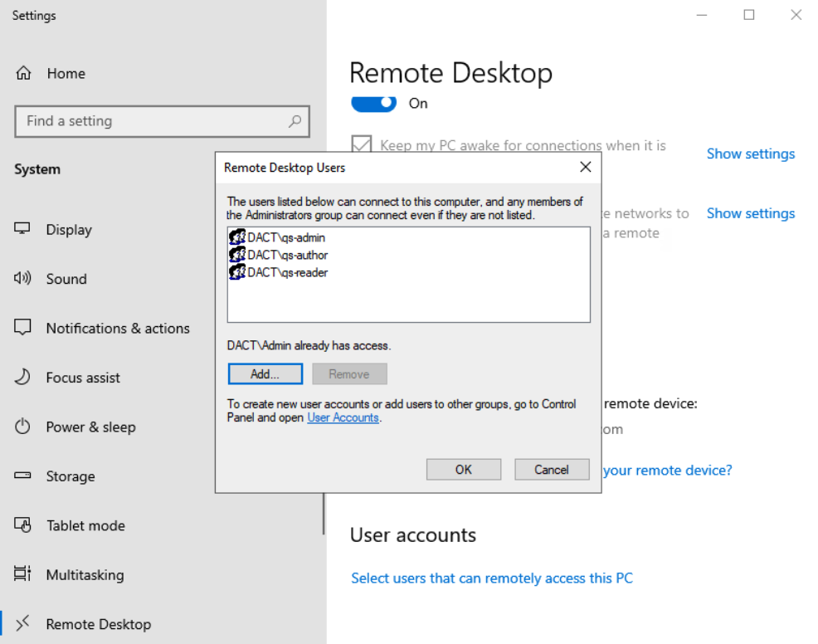The image size is (818, 644).
Task: Select DACT\qs-reader in the users list
Action: click(x=287, y=272)
